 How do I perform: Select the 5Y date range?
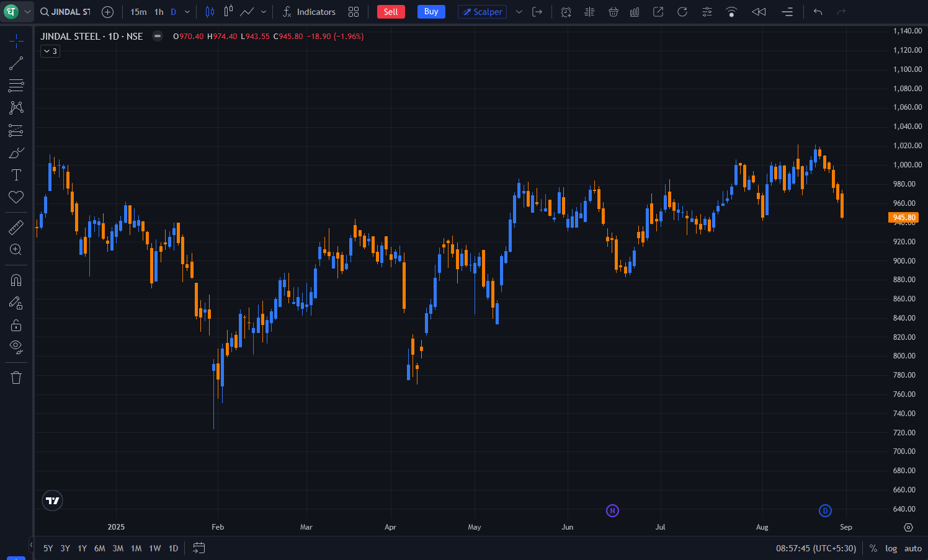48,548
